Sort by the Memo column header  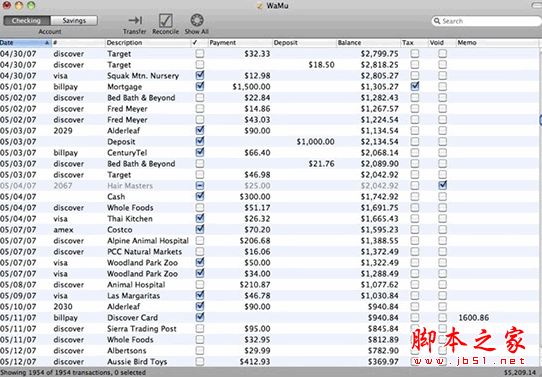pyautogui.click(x=498, y=43)
